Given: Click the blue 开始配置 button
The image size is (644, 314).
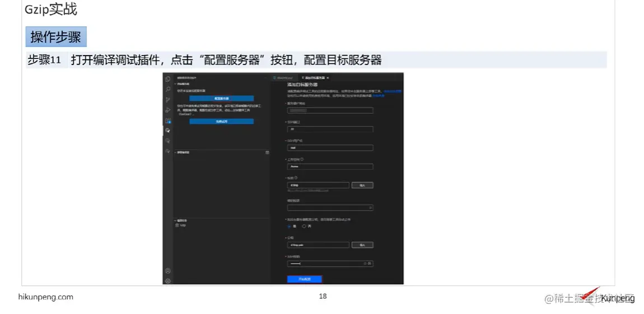Looking at the screenshot, I should (304, 279).
